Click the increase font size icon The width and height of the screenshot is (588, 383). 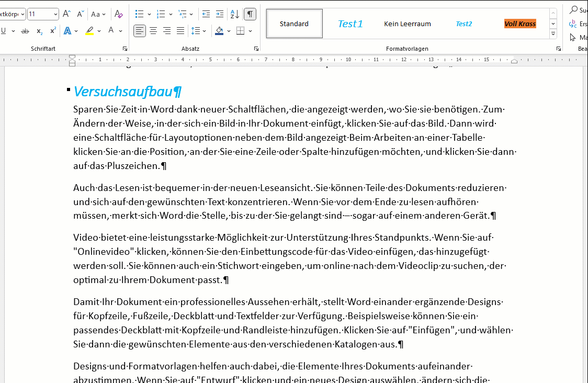(66, 14)
